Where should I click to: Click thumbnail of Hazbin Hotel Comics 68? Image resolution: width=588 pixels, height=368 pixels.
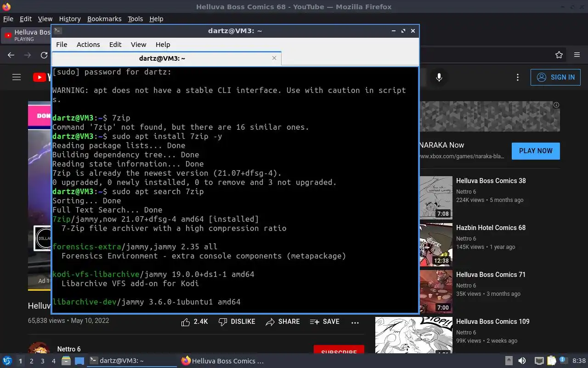[x=436, y=245]
